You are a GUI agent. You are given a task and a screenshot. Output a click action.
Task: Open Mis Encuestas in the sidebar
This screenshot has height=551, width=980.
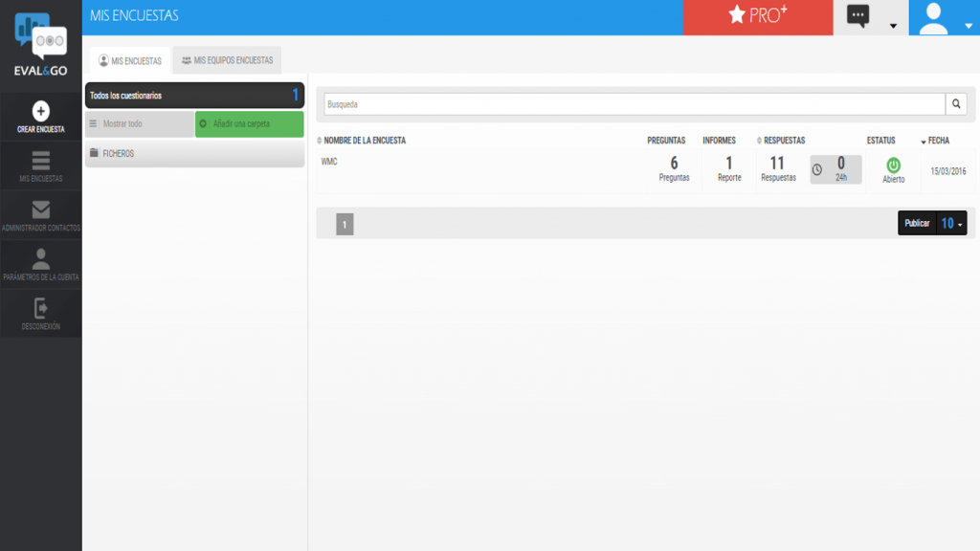tap(40, 161)
